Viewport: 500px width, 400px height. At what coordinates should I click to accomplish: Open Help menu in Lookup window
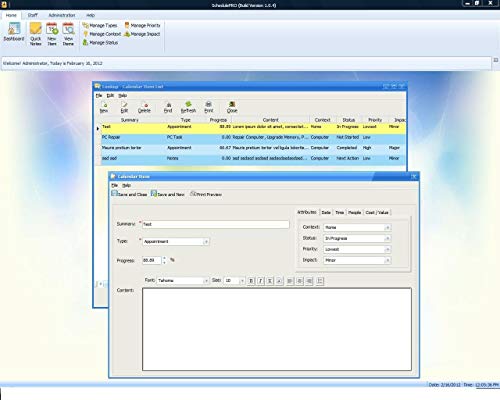[123, 95]
